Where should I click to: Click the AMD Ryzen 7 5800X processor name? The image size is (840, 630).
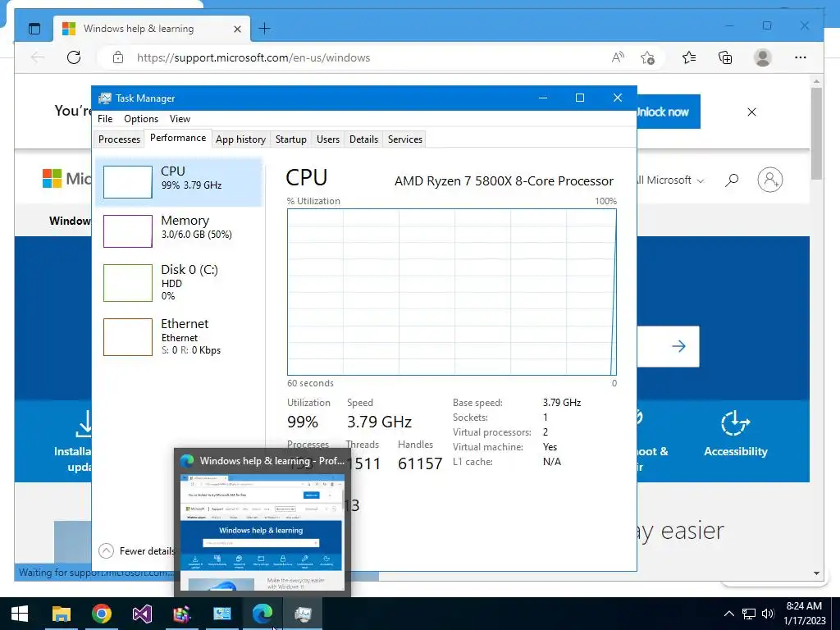click(504, 181)
